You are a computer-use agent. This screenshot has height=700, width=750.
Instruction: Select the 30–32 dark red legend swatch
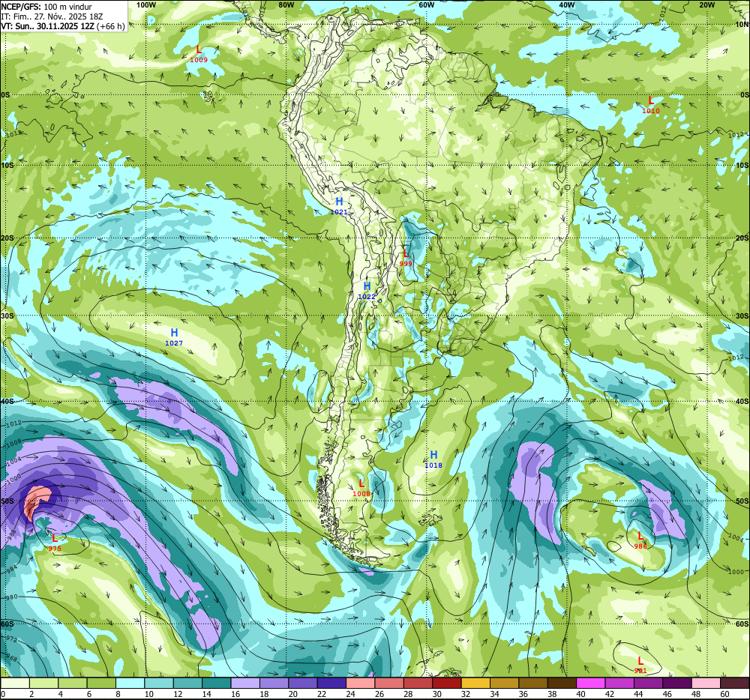click(447, 684)
